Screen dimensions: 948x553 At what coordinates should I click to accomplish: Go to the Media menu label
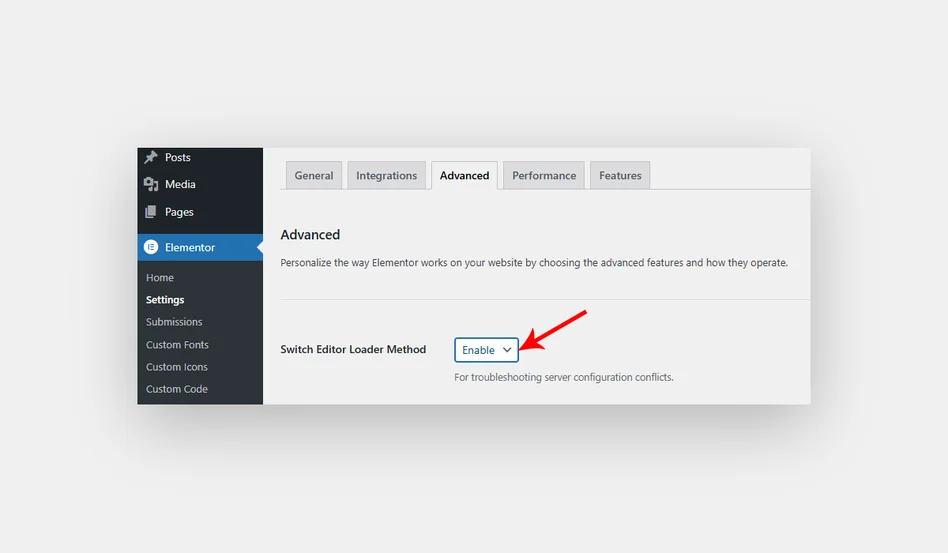(180, 185)
